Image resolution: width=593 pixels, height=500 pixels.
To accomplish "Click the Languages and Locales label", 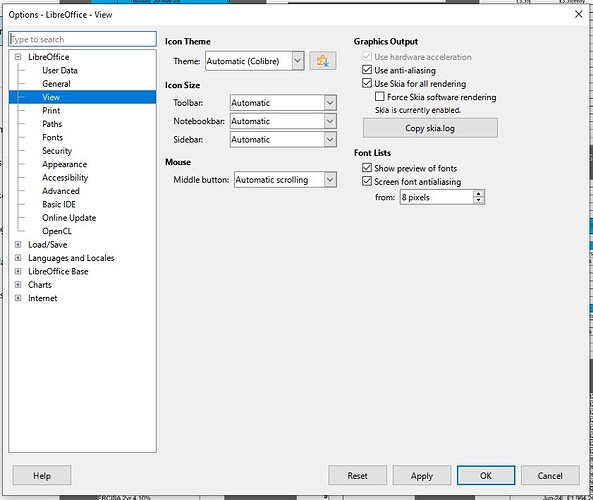I will pyautogui.click(x=71, y=258).
